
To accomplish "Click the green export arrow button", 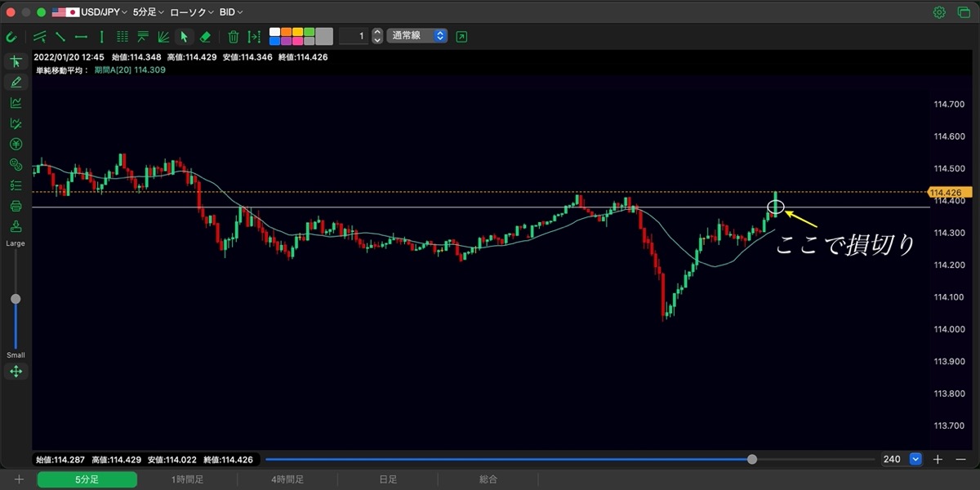I will click(x=462, y=36).
